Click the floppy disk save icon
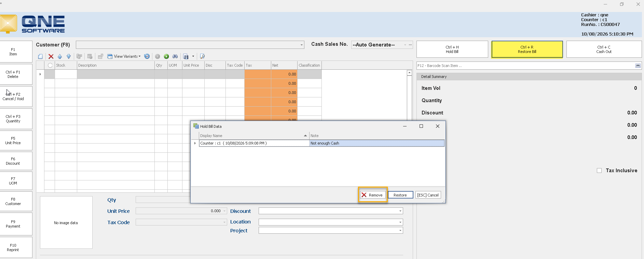Image resolution: width=644 pixels, height=259 pixels. point(186,56)
